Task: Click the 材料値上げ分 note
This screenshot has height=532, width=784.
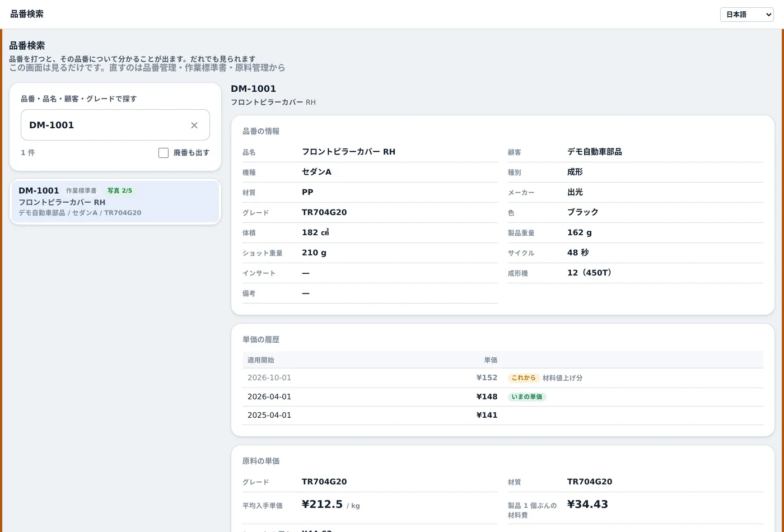Action: [x=563, y=378]
